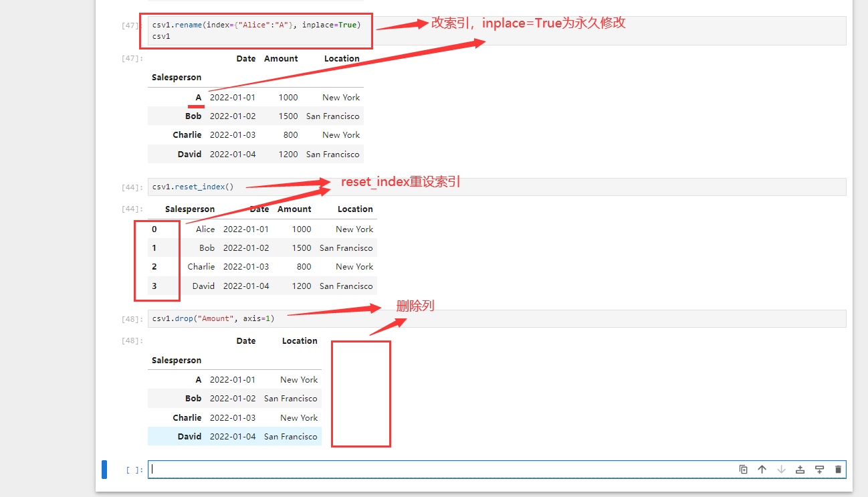Duplicate the active empty cell
This screenshot has width=868, height=497.
pyautogui.click(x=743, y=470)
